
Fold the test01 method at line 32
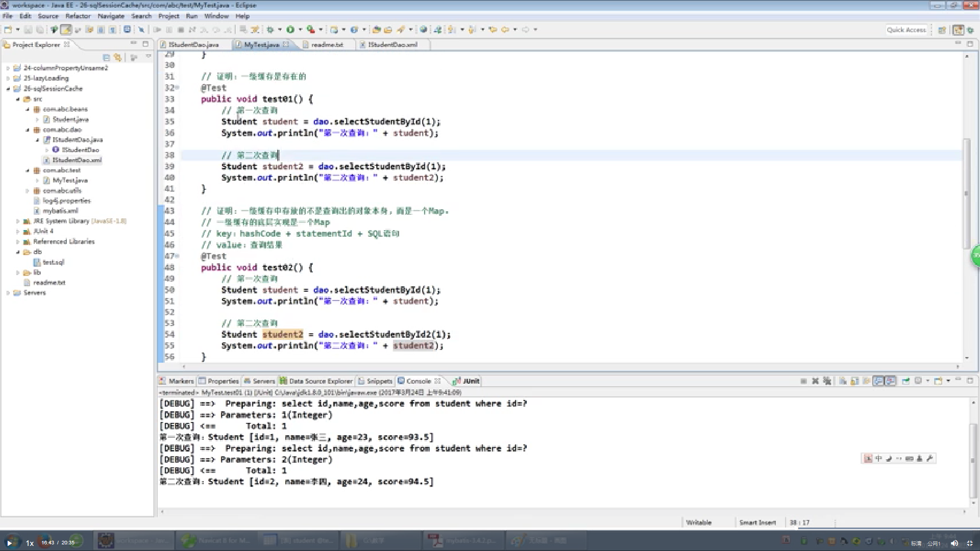[x=178, y=88]
